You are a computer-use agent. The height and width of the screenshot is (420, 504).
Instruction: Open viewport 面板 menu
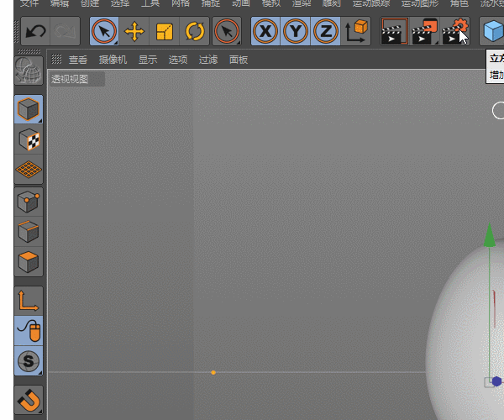click(239, 60)
